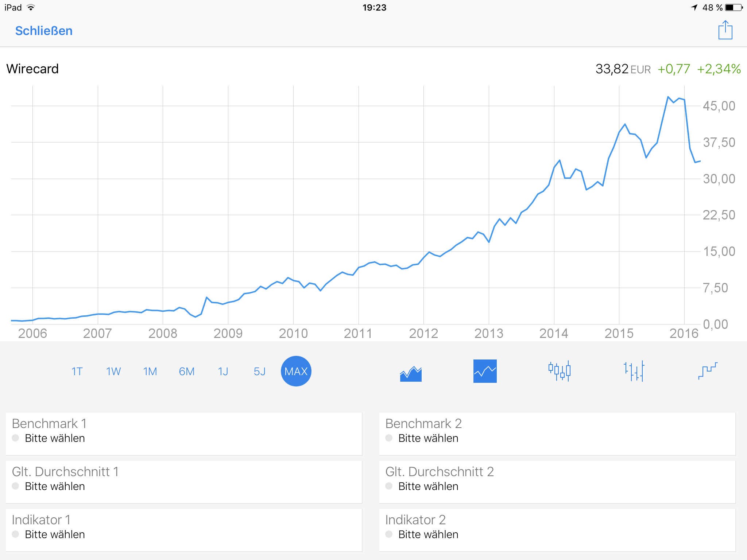Toggle the Benchmark 2 radio dot
Image resolution: width=747 pixels, height=560 pixels.
(389, 438)
